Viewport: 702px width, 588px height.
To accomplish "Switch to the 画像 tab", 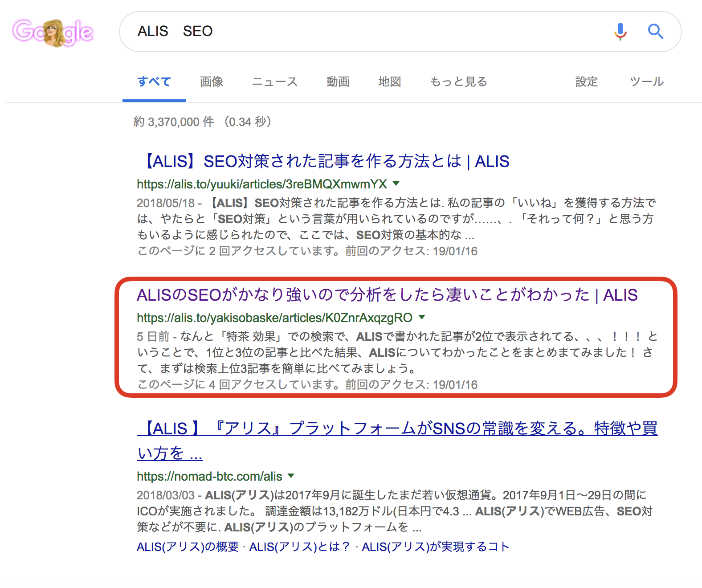I will tap(212, 82).
